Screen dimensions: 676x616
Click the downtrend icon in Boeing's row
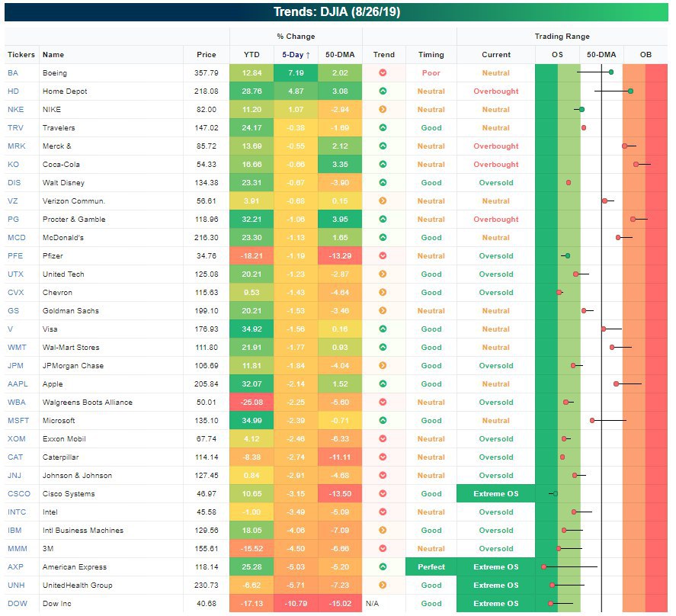[383, 73]
